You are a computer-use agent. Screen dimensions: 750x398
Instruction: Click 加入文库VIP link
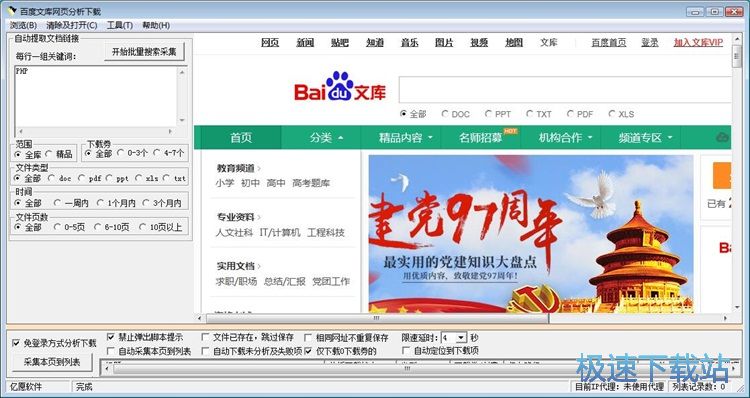point(698,43)
